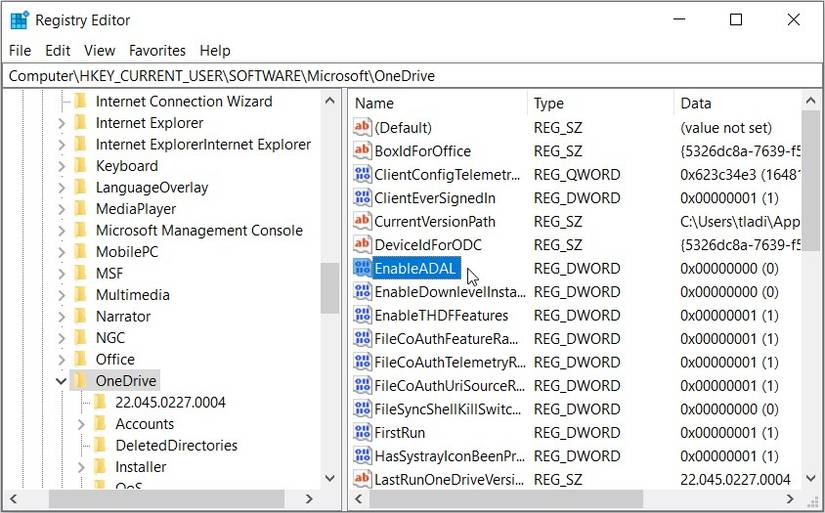The height and width of the screenshot is (513, 825).
Task: Click 0x00000000 (0) data of EnableADAL
Action: tap(729, 268)
